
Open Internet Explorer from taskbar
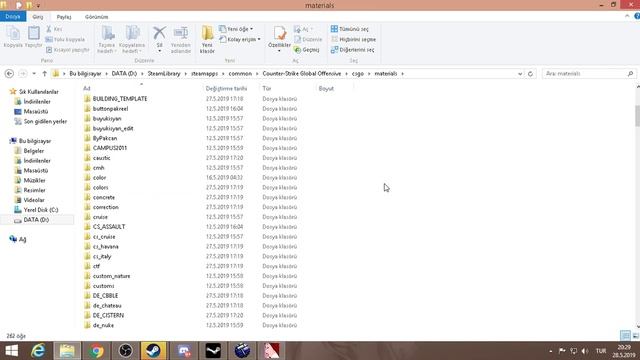38,351
